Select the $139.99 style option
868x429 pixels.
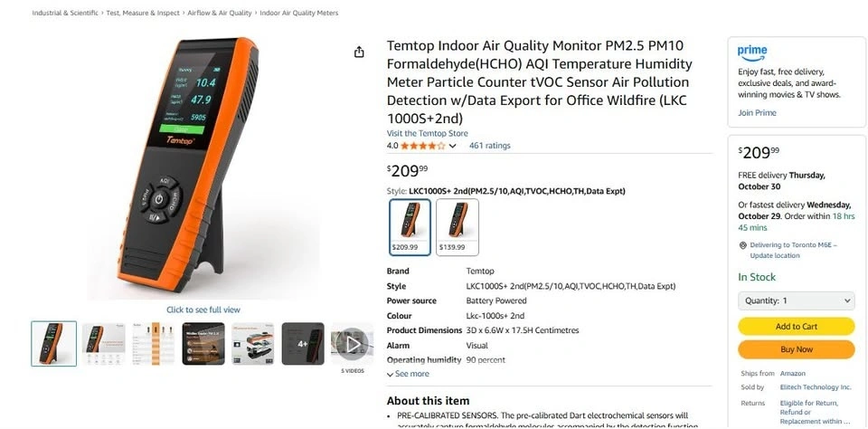[x=458, y=227]
